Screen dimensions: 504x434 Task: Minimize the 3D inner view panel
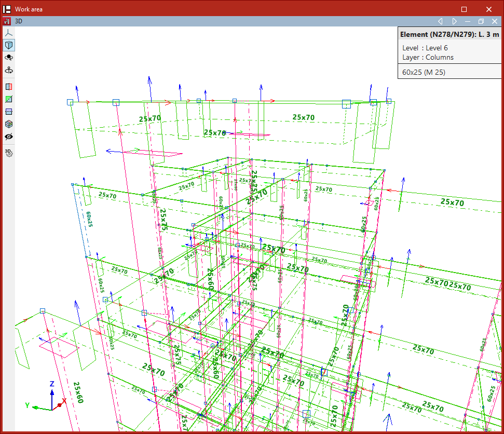tap(468, 21)
